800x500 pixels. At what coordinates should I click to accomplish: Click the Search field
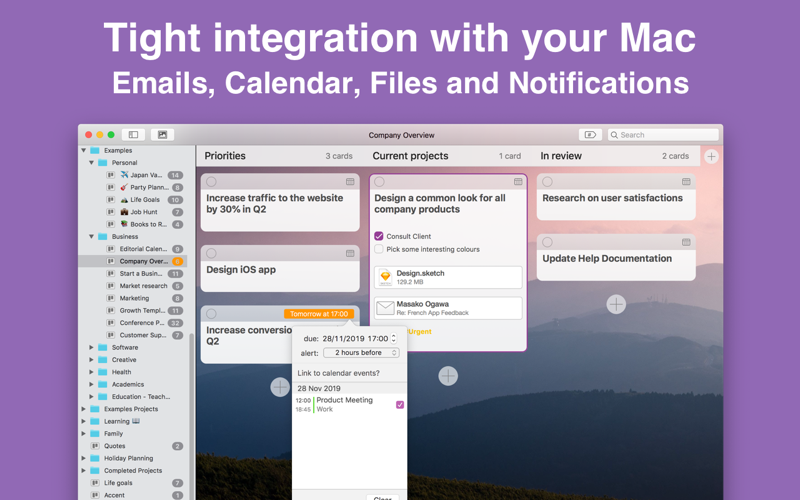tap(663, 135)
